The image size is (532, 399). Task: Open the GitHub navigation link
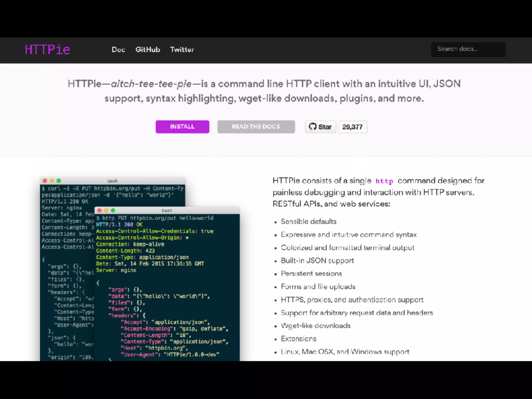[x=148, y=50]
